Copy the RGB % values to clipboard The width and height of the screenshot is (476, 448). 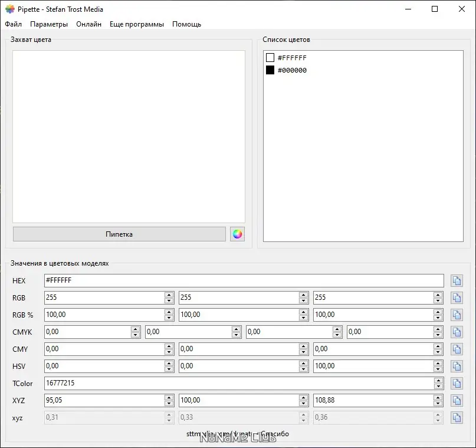tap(457, 315)
